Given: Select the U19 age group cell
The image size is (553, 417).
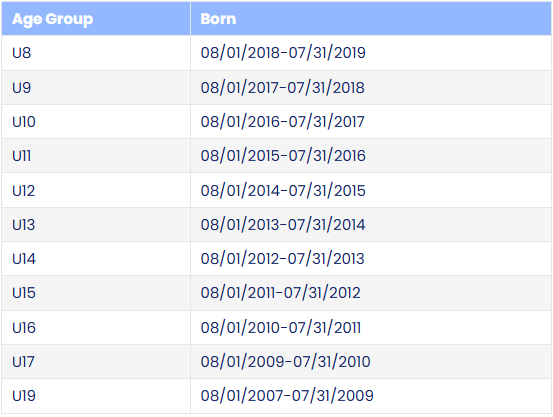Looking at the screenshot, I should pyautogui.click(x=96, y=396).
